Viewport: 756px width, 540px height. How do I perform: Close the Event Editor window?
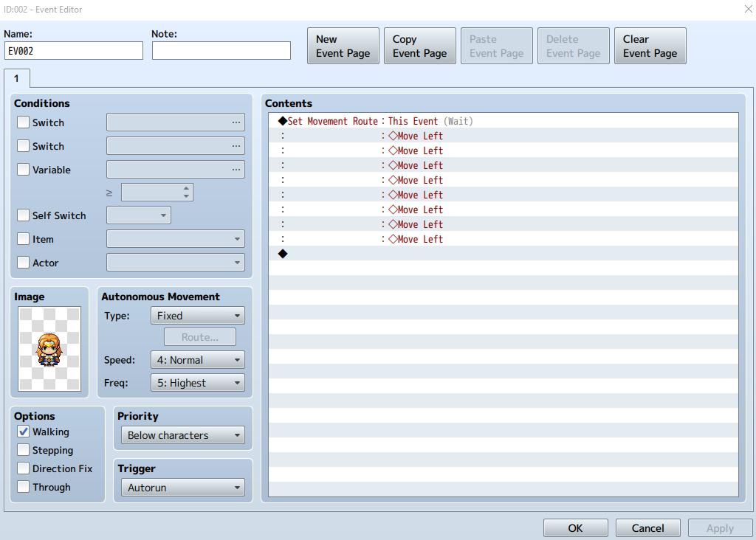pos(748,9)
